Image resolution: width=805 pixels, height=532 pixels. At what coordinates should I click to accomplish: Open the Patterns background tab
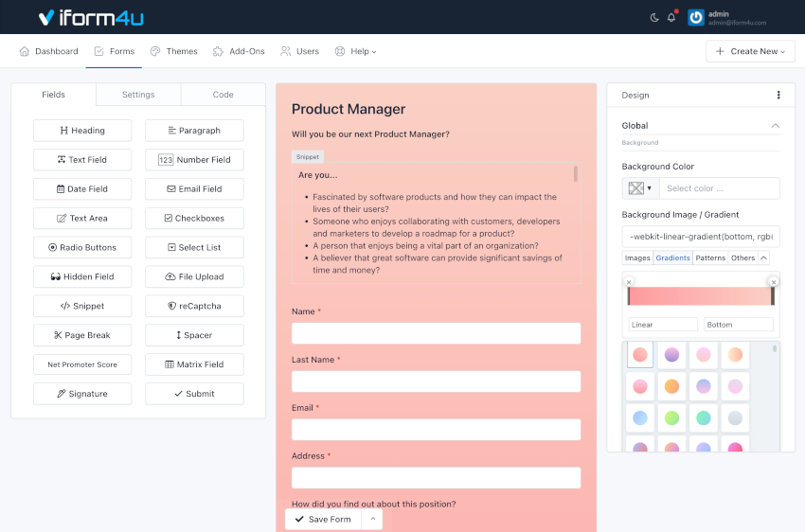click(710, 257)
